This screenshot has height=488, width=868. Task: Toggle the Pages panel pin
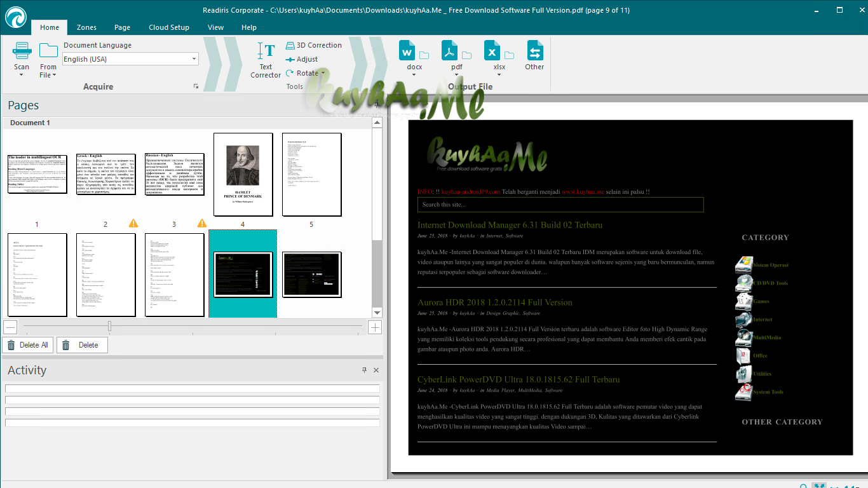[376, 105]
